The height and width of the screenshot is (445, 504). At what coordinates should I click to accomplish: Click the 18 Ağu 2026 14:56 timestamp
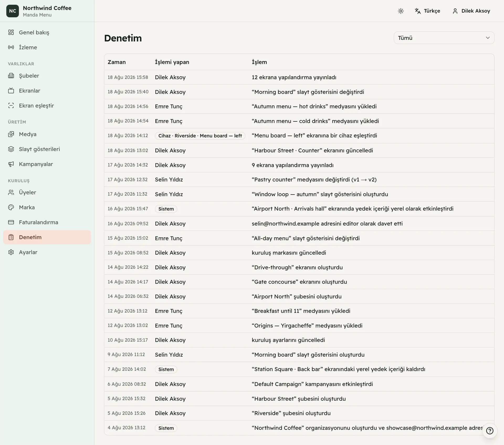pyautogui.click(x=128, y=106)
